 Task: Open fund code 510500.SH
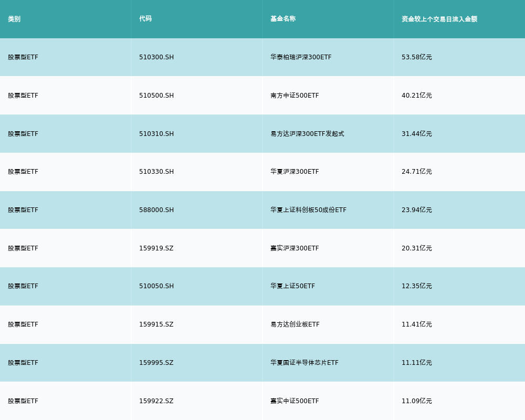tap(156, 96)
